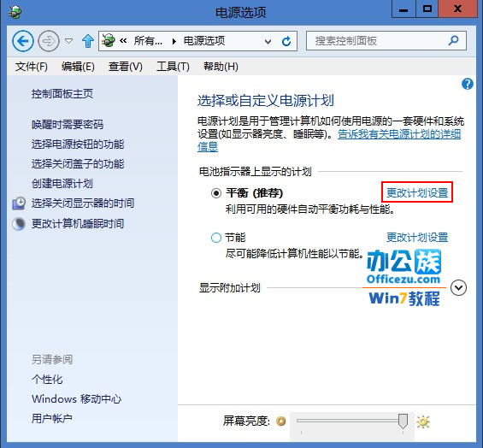This screenshot has width=483, height=448.
Task: Click 更改计划设置 for the 节能 plan
Action: (x=417, y=237)
